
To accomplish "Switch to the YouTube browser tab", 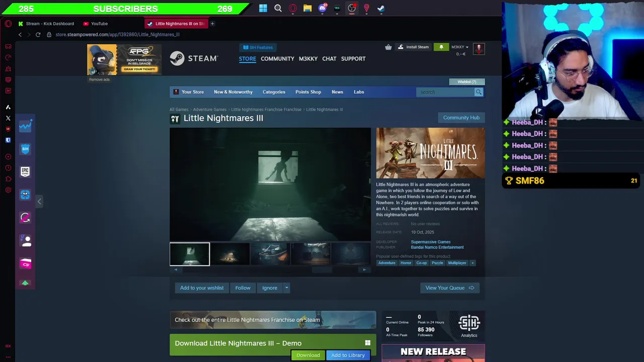I will [96, 24].
